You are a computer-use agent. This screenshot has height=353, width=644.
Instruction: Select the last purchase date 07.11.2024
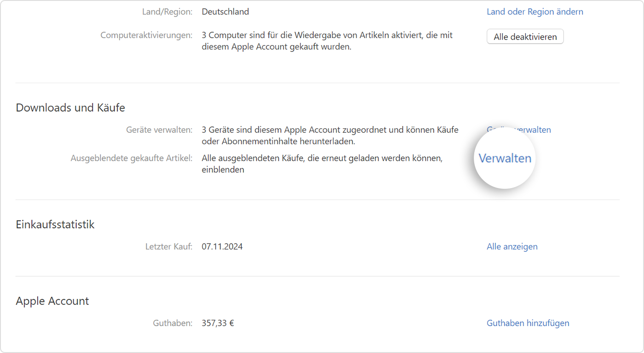223,246
